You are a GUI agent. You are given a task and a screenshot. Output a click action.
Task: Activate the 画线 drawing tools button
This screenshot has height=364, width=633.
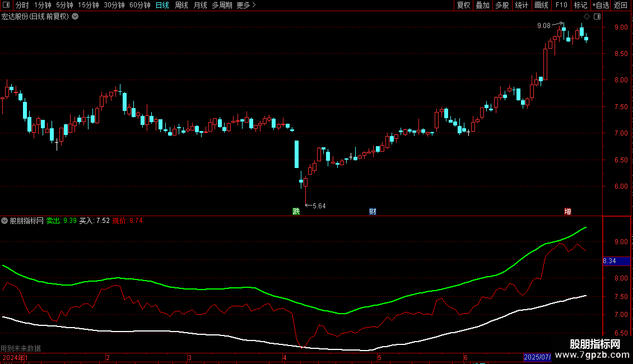[541, 5]
